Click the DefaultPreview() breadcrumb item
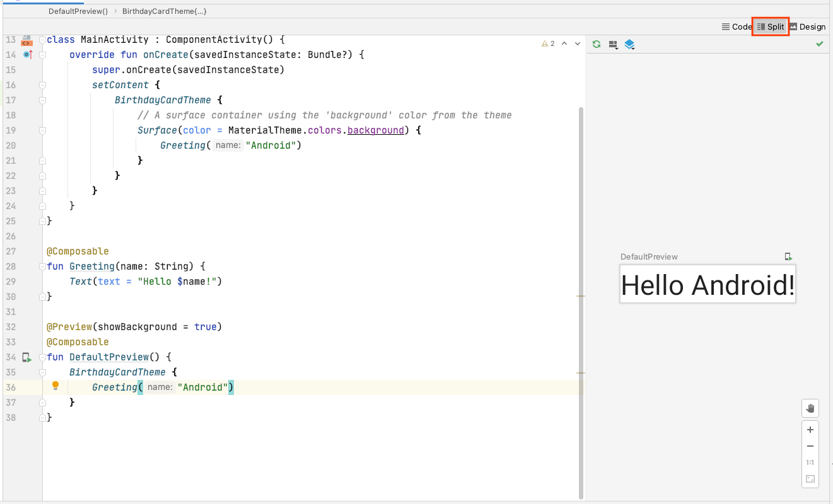 pyautogui.click(x=78, y=11)
